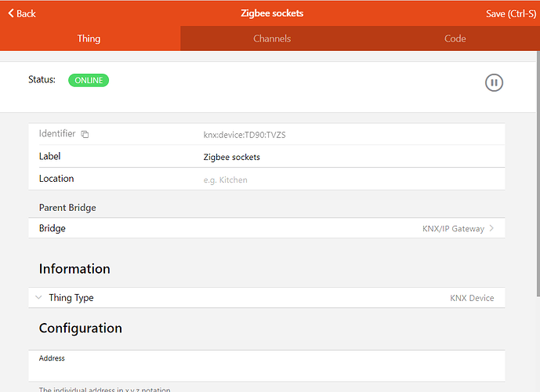
Task: Click the Zigbee sockets page title
Action: click(x=271, y=13)
